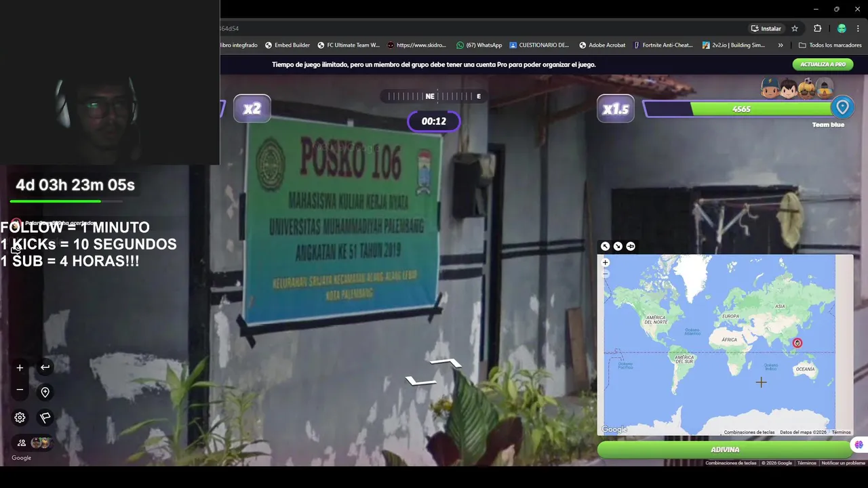Pin the guess map open

click(631, 246)
